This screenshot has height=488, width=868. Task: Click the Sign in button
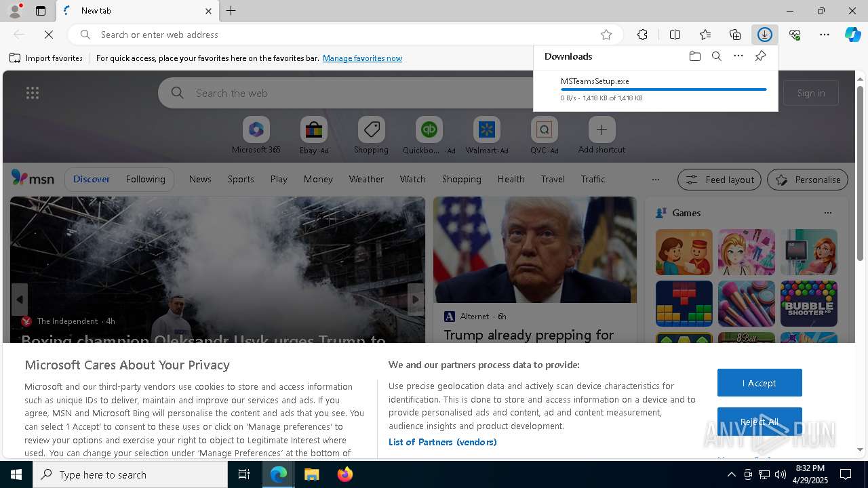coord(811,93)
